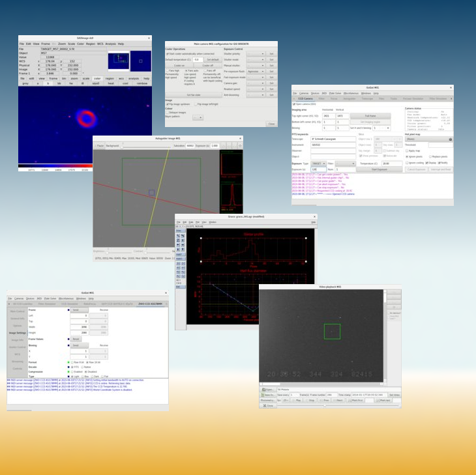Click Open button in Video playback window
Screen dimensions: 476x475
point(268,390)
